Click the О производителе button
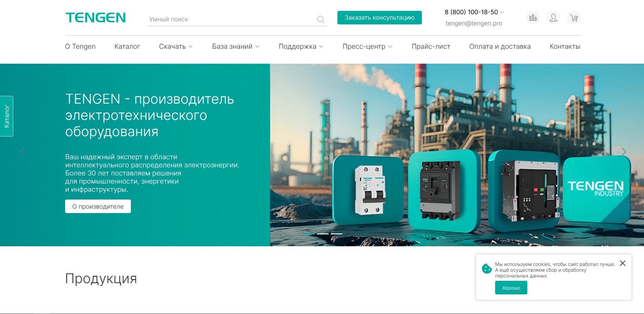This screenshot has width=644, height=314. coord(98,206)
